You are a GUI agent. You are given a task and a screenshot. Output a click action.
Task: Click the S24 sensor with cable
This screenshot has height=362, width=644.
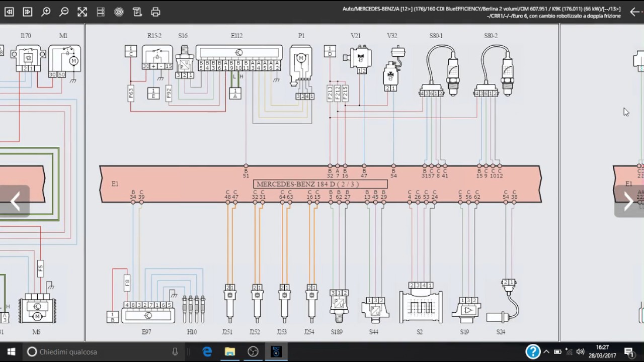[503, 301]
